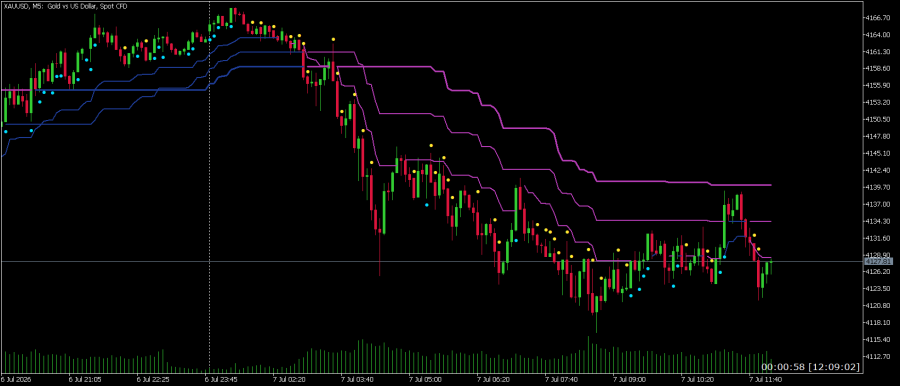Image resolution: width=900 pixels, height=386 pixels.
Task: Select the "7 Jul 06:20" time axis label
Action: pos(494,380)
